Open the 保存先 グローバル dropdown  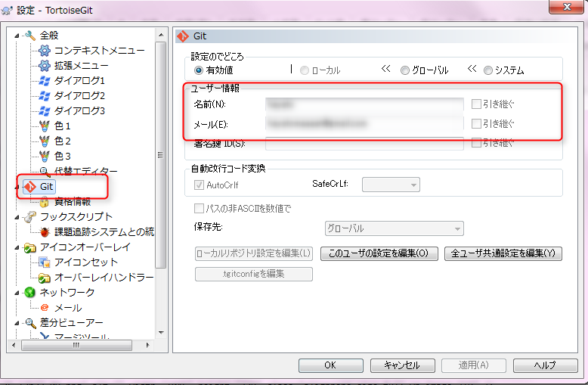(x=394, y=228)
